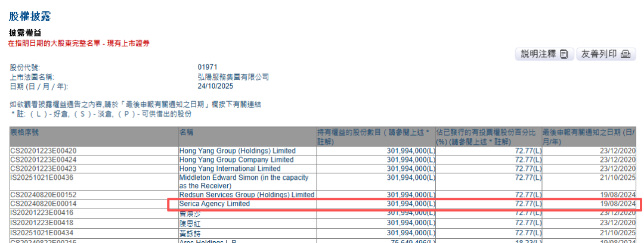Click 72.77(L) percentage in 黃詠詩 row
Screen dimensions: 644x243
(528, 233)
